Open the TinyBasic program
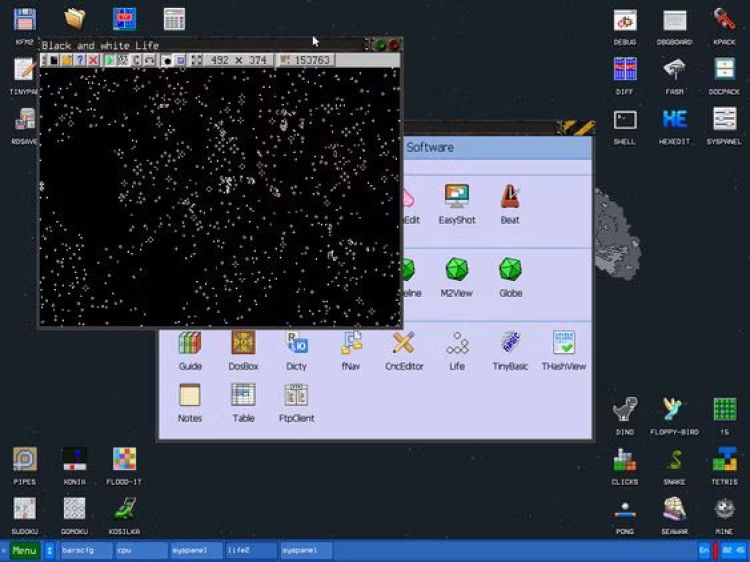The height and width of the screenshot is (562, 750). 510,350
